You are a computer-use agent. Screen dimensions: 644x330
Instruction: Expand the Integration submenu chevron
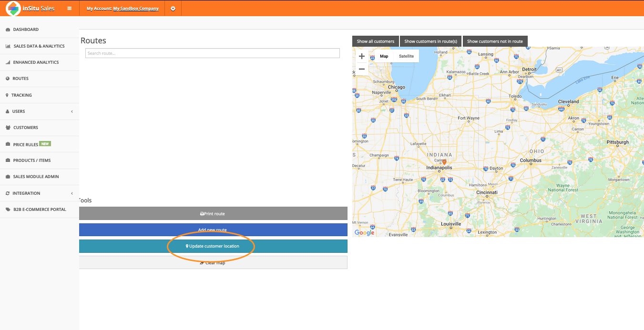coord(72,193)
